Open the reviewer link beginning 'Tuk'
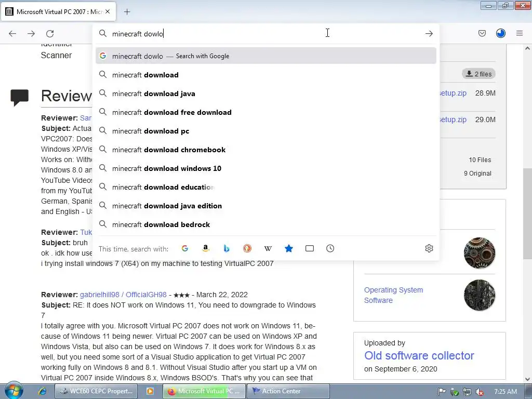The image size is (532, 399). click(86, 232)
